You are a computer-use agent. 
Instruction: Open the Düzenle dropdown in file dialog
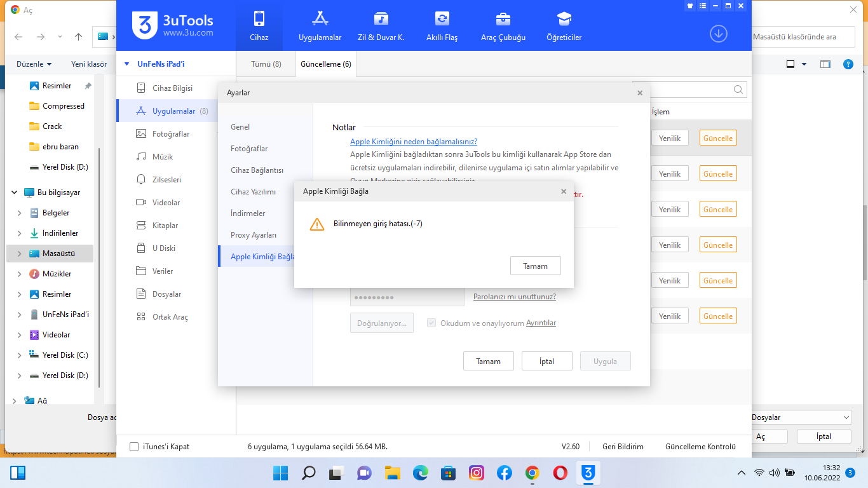(x=34, y=64)
